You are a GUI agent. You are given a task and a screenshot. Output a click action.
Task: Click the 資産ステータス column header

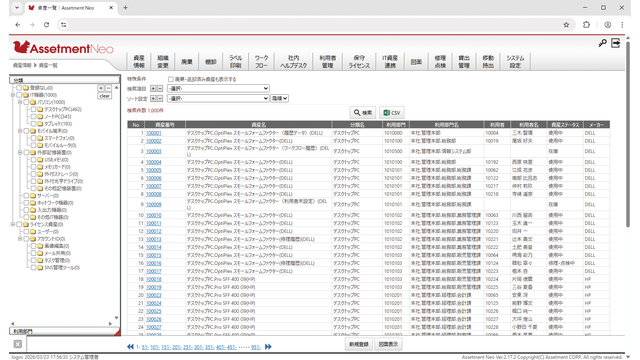click(x=565, y=125)
